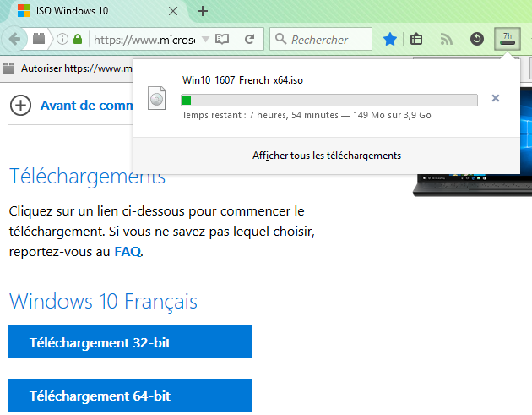Click Téléchargement 64-bit button

pos(130,396)
